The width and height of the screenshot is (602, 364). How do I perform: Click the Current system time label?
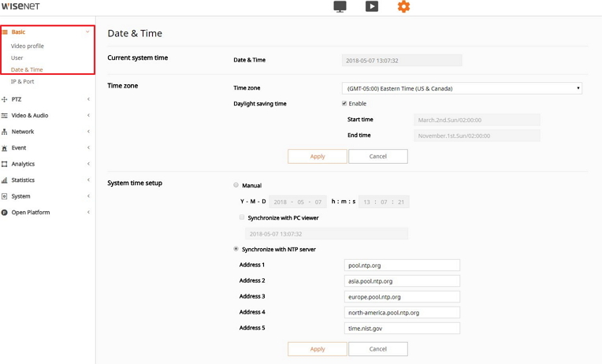point(137,58)
